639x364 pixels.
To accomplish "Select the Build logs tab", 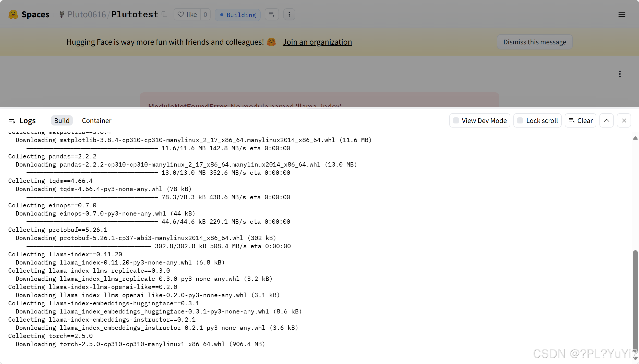I will 61,120.
